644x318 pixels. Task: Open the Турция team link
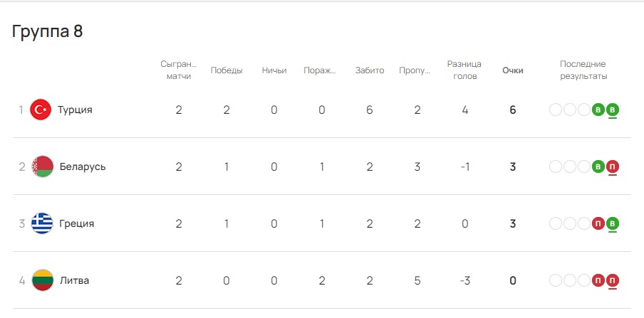[75, 110]
